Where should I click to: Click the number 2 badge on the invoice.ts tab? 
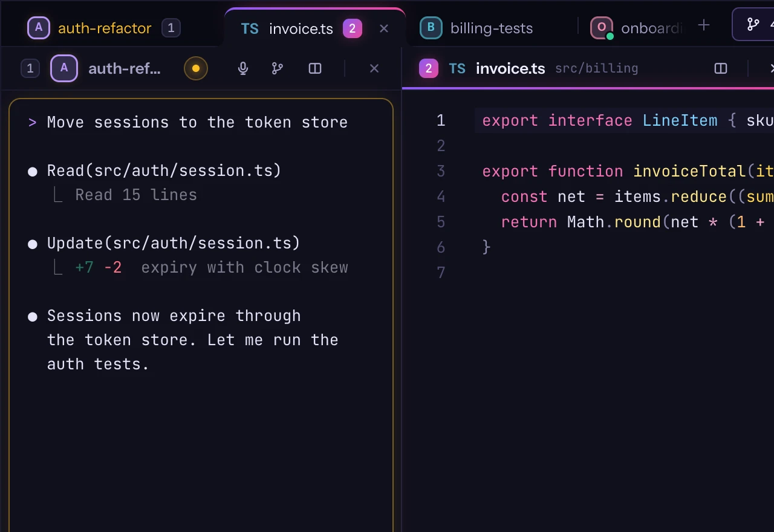tap(353, 28)
